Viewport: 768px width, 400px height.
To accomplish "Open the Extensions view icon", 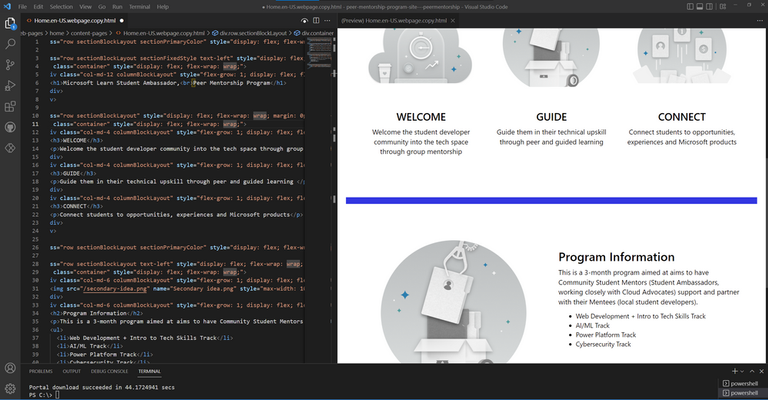I will click(10, 107).
